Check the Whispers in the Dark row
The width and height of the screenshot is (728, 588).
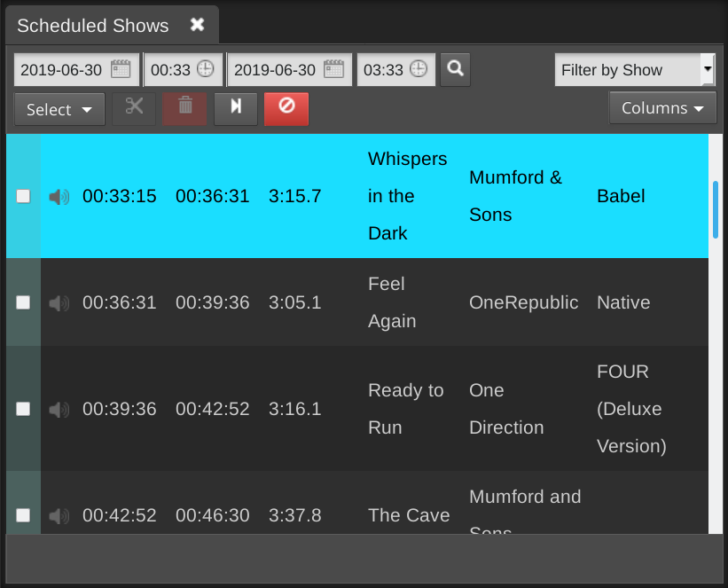coord(23,197)
